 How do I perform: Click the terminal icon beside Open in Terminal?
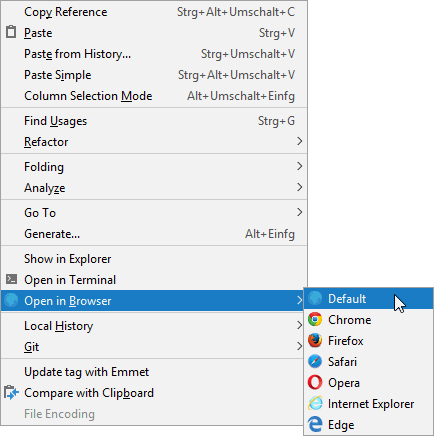pos(11,279)
